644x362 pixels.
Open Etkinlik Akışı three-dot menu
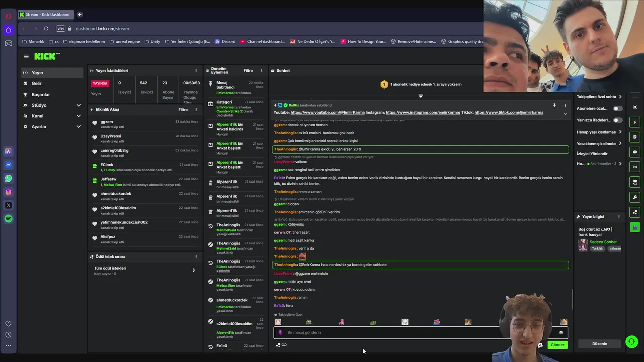coord(196,110)
